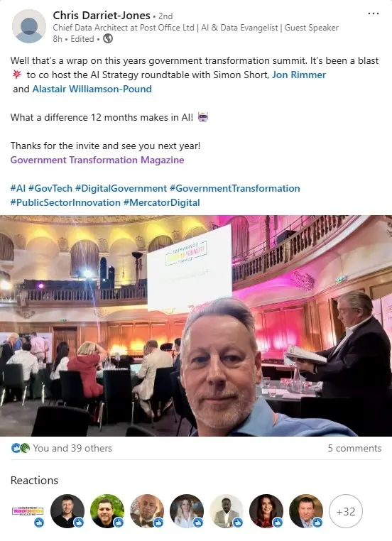Open Government Transformation Magazine logo reaction
Screen dimensions: 392x541
pyautogui.click(x=28, y=511)
